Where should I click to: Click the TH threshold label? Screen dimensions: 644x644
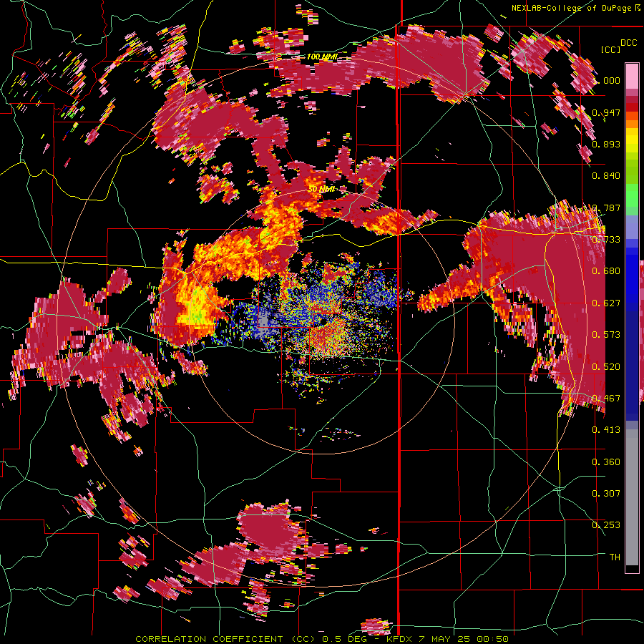[x=615, y=557]
